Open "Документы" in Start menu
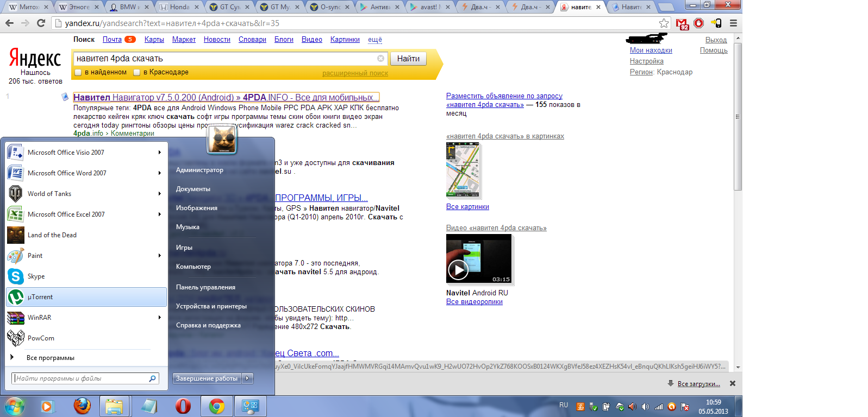Screen dimensions: 868x417 point(193,189)
